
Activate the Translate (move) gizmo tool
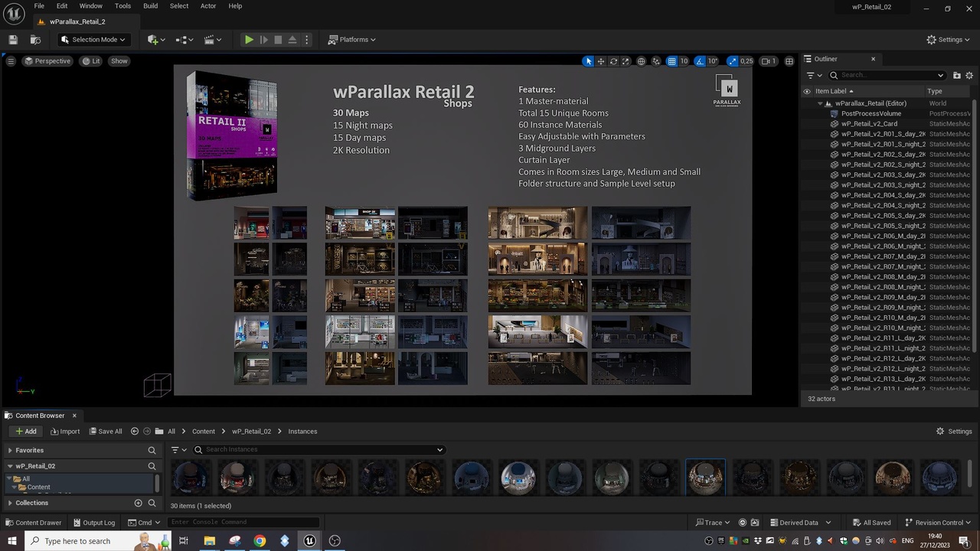(601, 61)
